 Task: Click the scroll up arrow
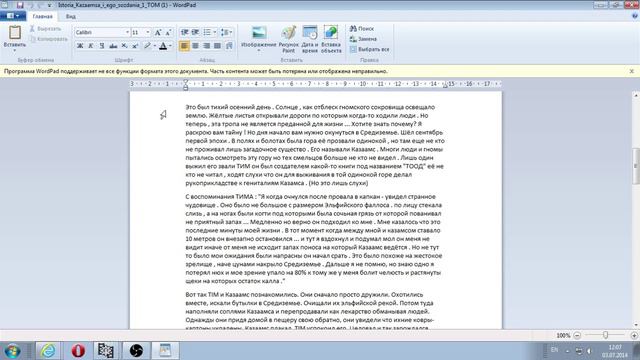636,95
